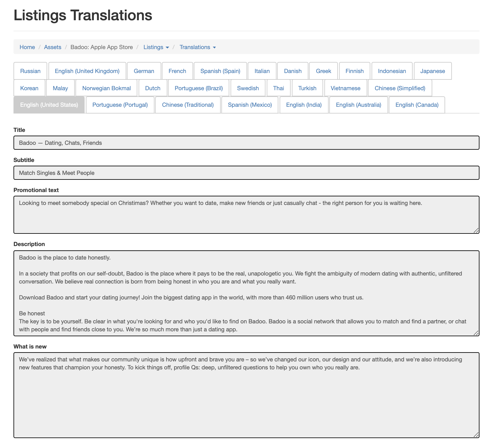
Task: Grab the What is new resize handle
Action: 476,435
